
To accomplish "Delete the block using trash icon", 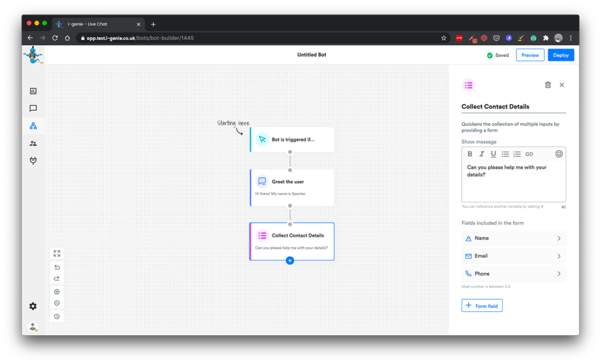I will coord(548,85).
